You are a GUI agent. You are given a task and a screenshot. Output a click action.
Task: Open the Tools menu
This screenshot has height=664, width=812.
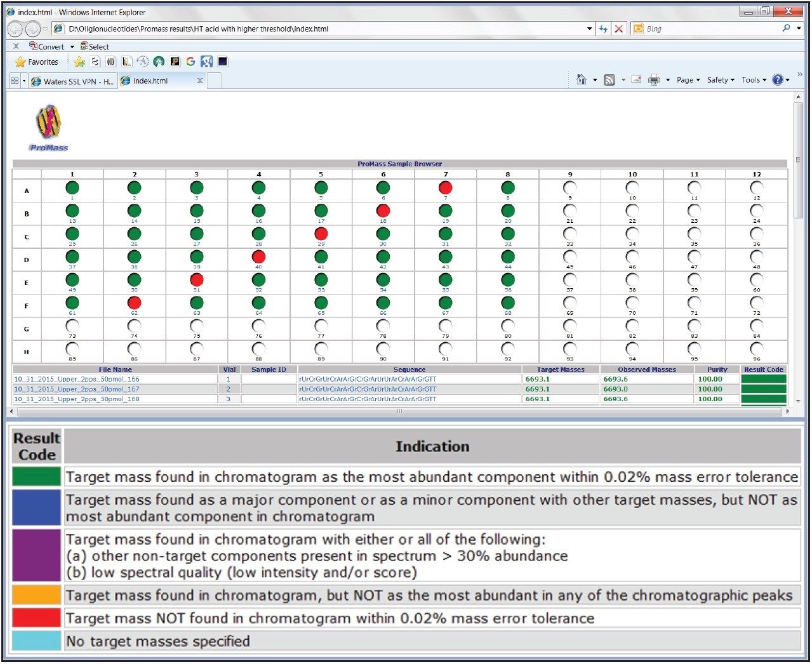pos(754,80)
